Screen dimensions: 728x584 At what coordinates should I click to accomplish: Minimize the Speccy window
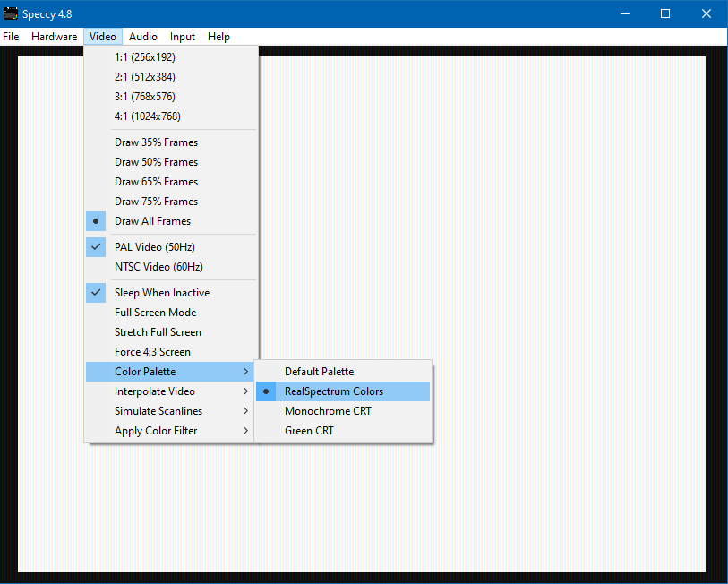coord(625,13)
